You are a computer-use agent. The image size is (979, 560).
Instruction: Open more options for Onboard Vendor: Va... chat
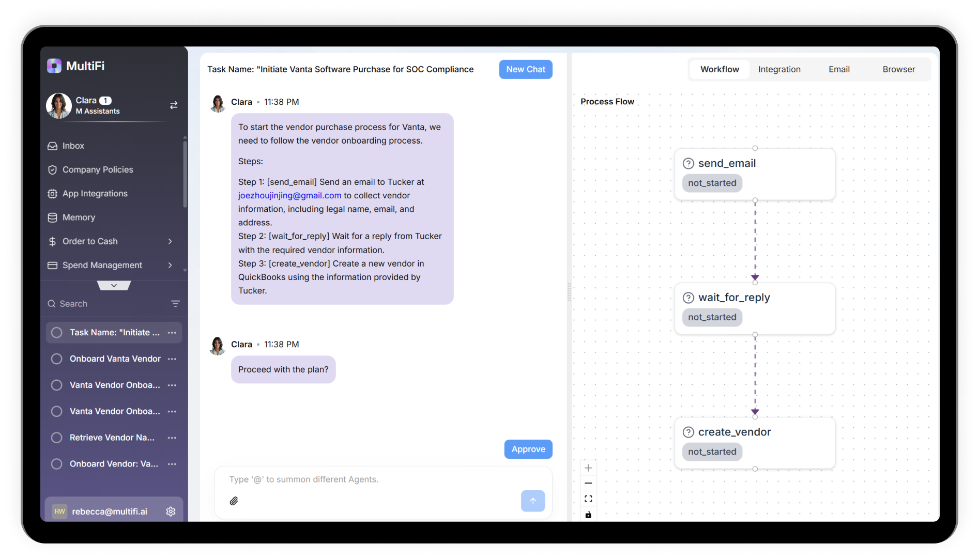(x=172, y=464)
